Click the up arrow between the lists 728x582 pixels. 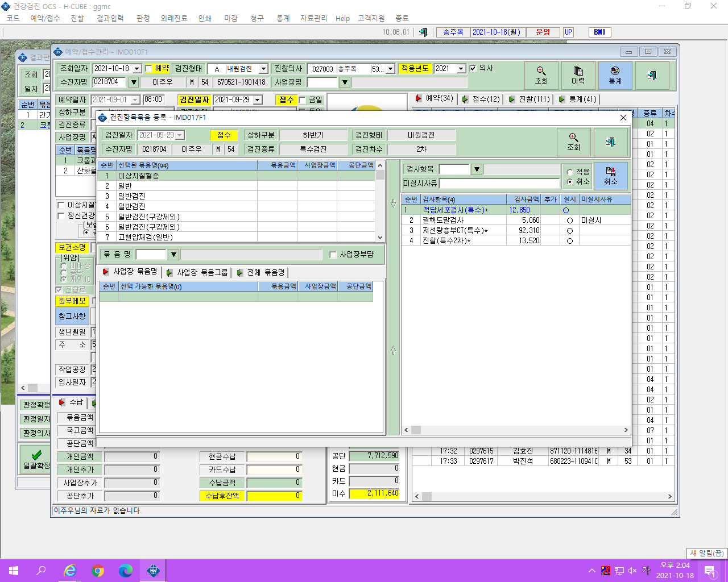click(393, 351)
